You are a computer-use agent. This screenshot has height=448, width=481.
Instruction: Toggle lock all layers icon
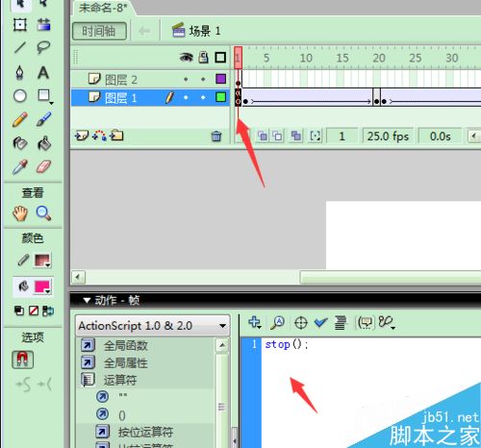tap(203, 58)
